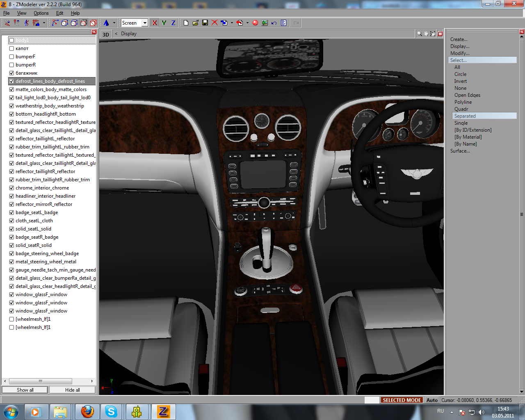Click the first solid cube level icon
This screenshot has height=420, width=525.
click(65, 23)
